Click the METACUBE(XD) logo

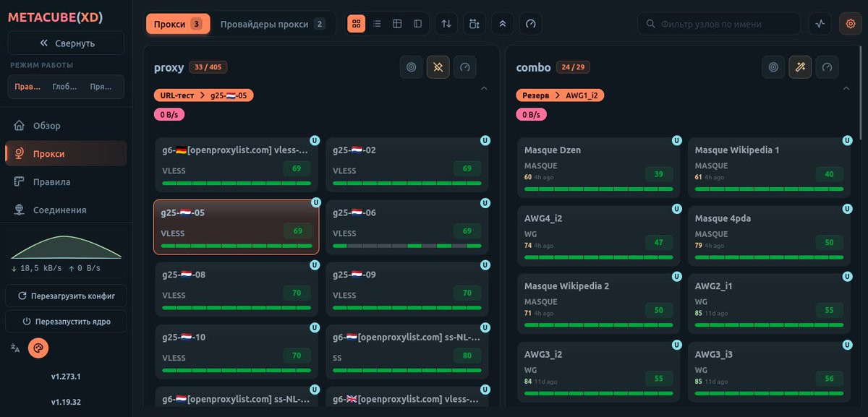[55, 17]
